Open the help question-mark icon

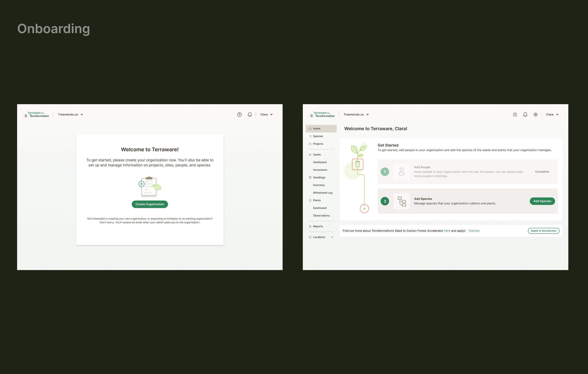tap(514, 114)
